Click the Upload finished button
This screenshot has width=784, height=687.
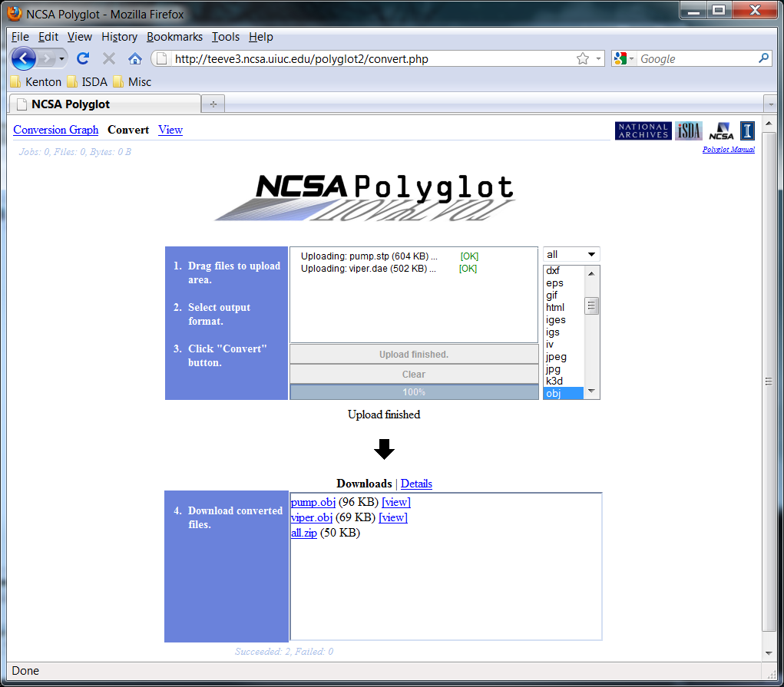coord(414,355)
